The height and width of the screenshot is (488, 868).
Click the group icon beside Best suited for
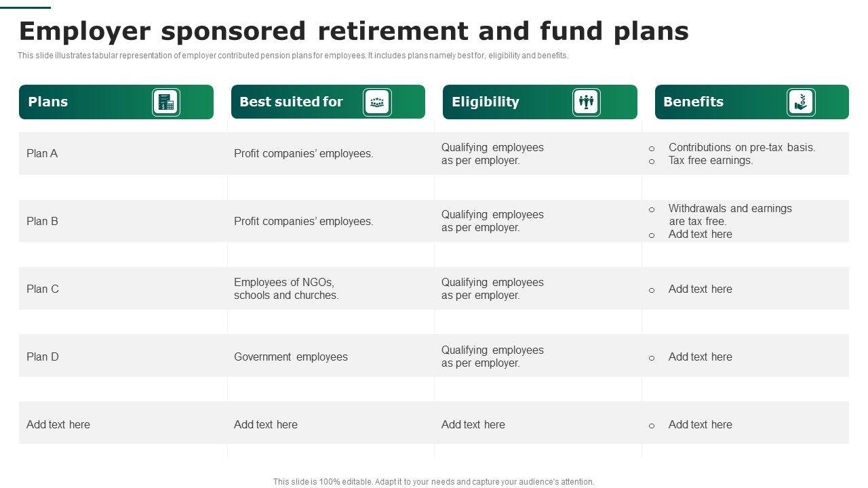pos(377,102)
